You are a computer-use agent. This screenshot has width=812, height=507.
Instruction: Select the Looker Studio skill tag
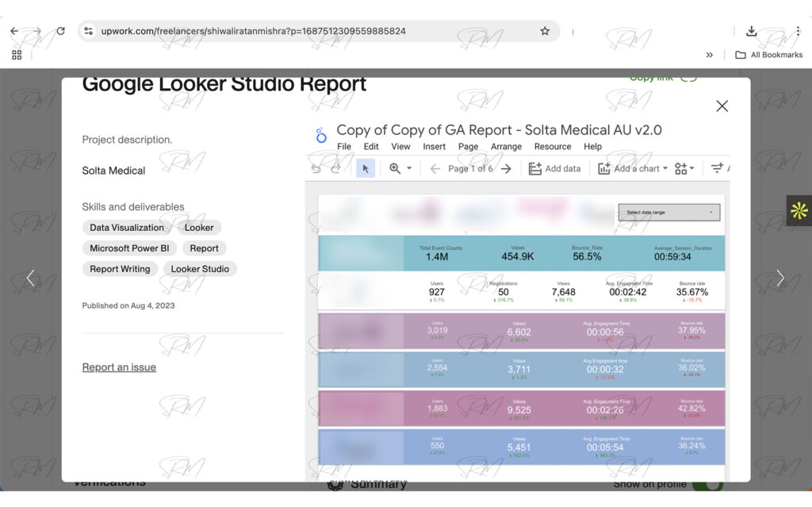coord(200,269)
